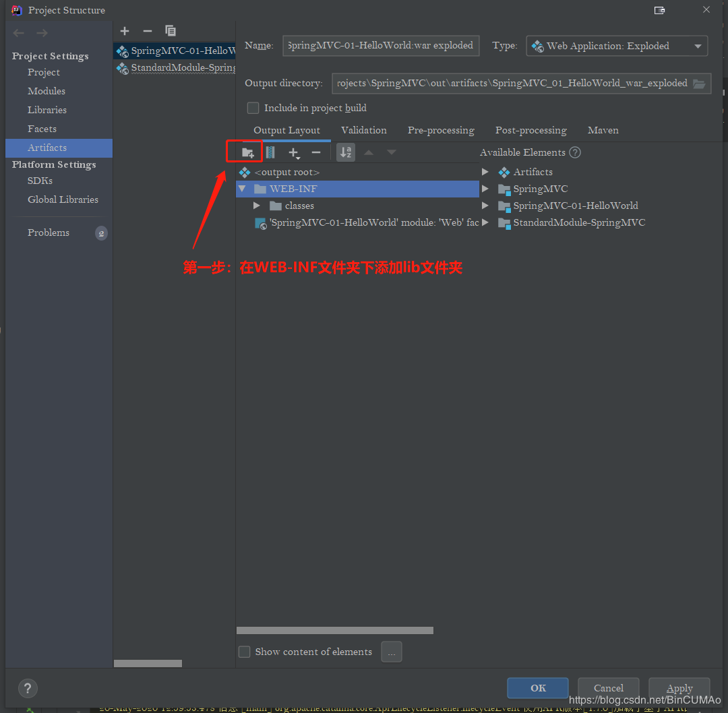Go back with the left arrow
Image resolution: width=728 pixels, height=713 pixels.
click(x=19, y=33)
